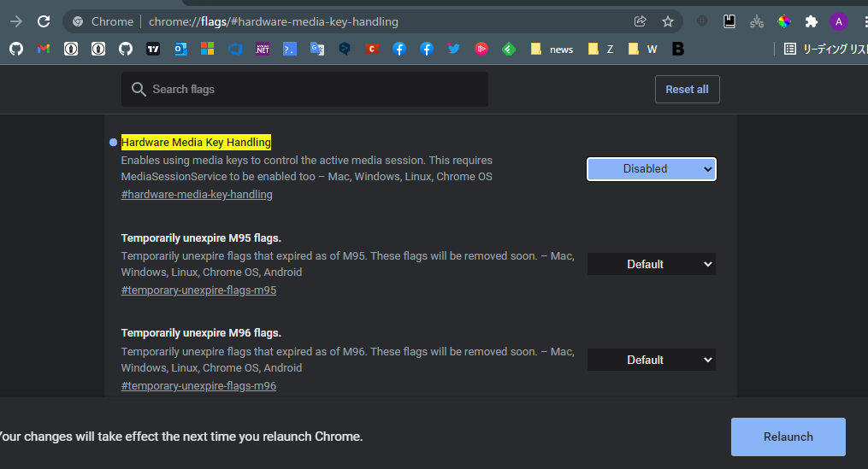Open the pink play-button bookmark
Image resolution: width=868 pixels, height=469 pixels.
[x=481, y=50]
